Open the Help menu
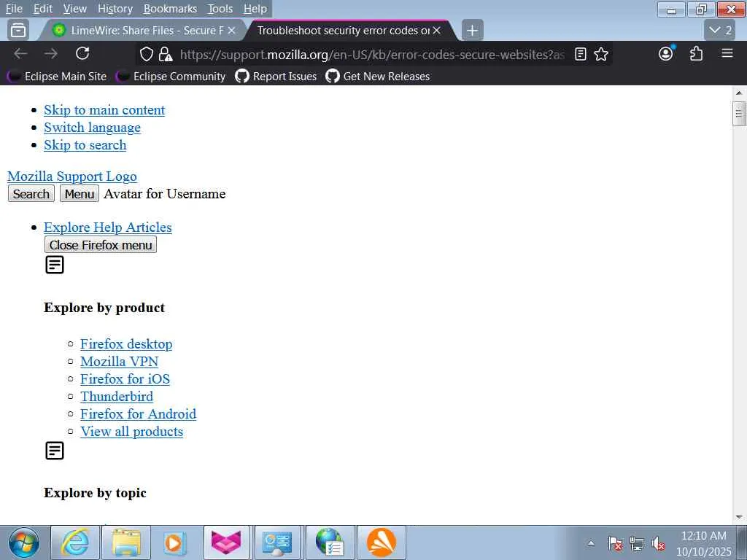 point(255,9)
